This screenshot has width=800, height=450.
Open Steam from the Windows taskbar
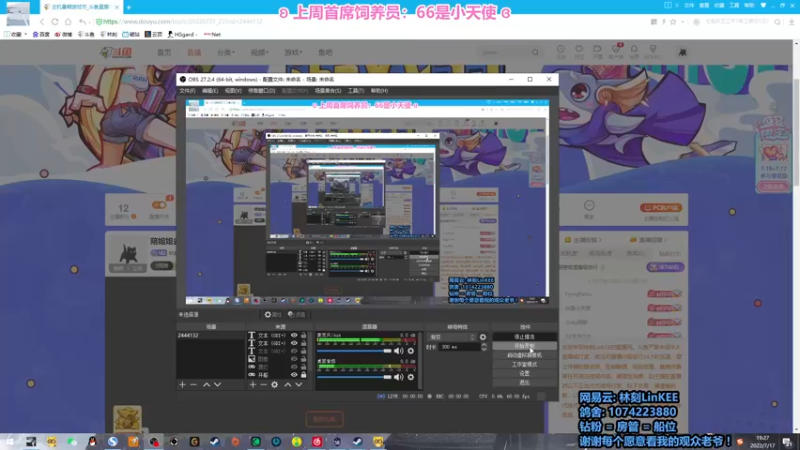click(215, 441)
